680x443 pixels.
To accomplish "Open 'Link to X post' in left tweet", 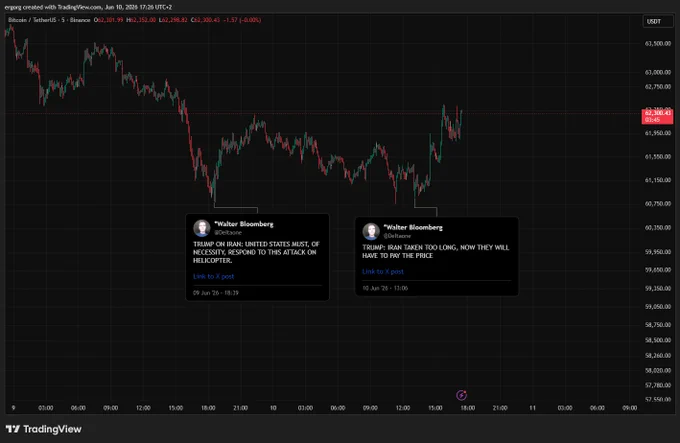I will click(213, 276).
